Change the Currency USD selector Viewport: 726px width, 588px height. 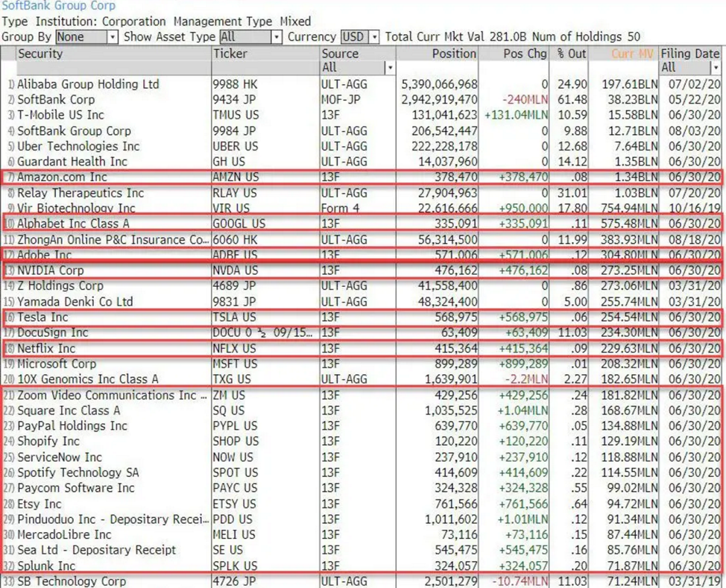coord(360,37)
